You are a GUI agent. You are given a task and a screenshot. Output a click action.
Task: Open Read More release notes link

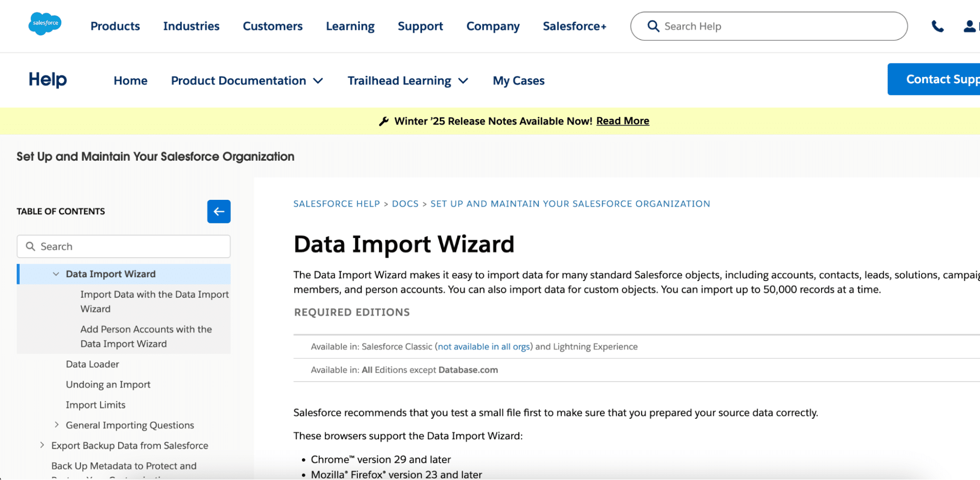tap(623, 121)
